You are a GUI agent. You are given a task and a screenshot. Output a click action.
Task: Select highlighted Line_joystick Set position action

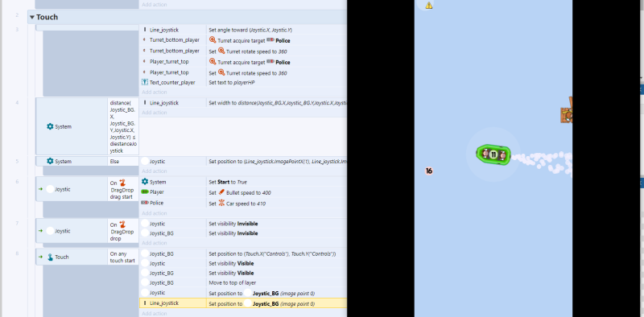262,304
